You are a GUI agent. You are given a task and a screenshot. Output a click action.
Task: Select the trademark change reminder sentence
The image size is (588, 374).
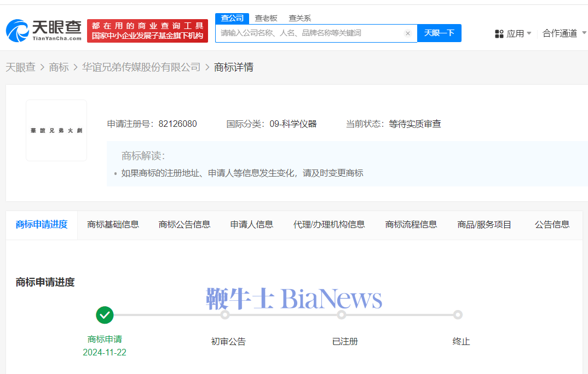coord(242,173)
